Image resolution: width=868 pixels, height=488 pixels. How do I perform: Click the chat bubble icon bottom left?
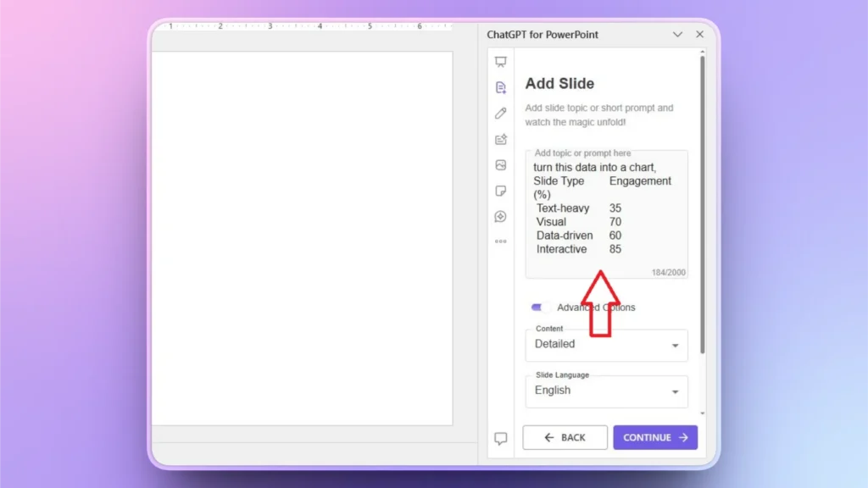pos(500,438)
